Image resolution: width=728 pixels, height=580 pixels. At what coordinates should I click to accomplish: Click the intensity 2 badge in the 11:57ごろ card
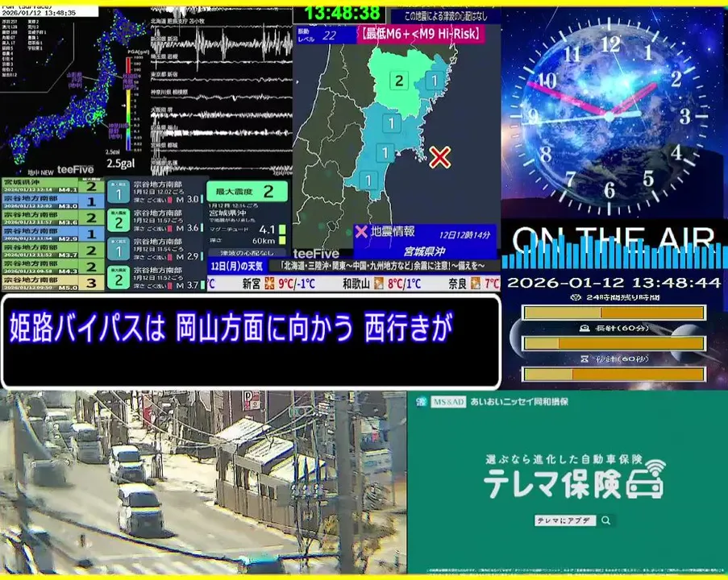(119, 221)
